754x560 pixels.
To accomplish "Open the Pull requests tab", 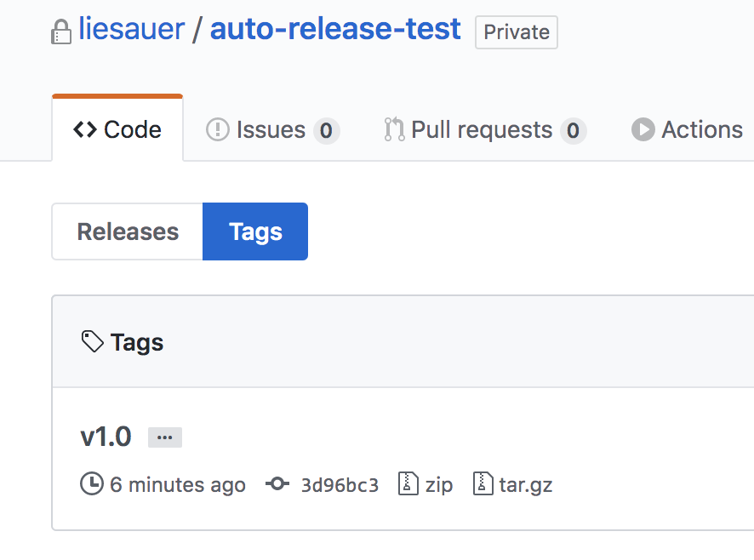I will [485, 130].
